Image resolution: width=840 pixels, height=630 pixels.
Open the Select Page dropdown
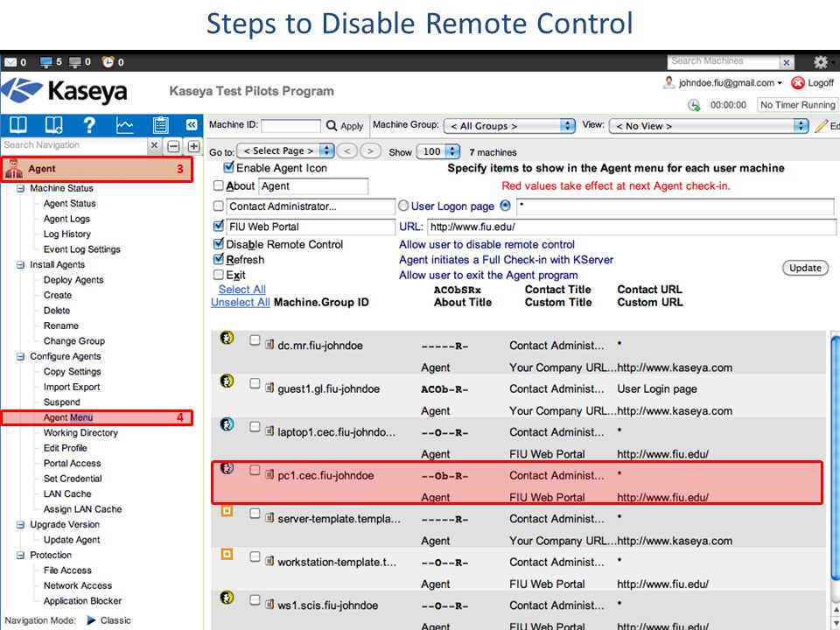(286, 150)
